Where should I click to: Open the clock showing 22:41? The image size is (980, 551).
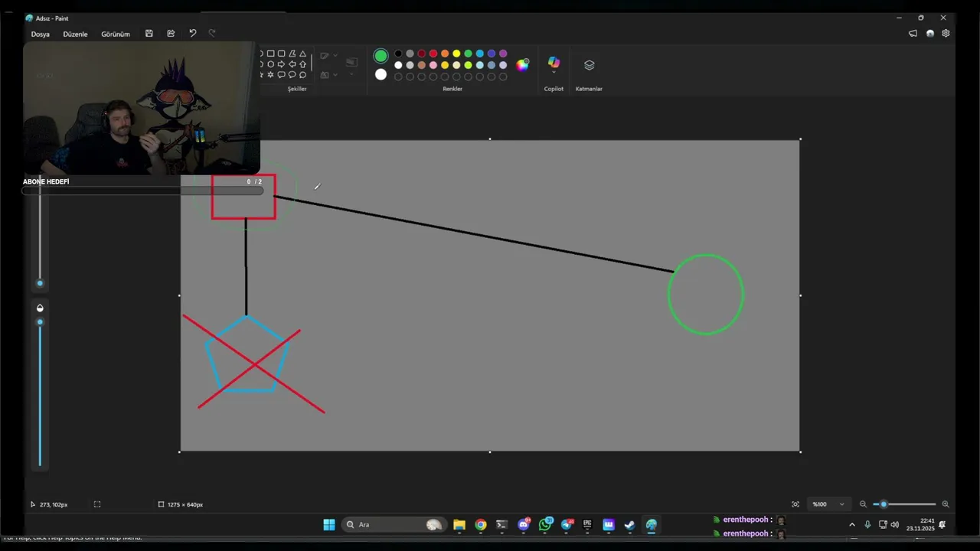coord(920,525)
